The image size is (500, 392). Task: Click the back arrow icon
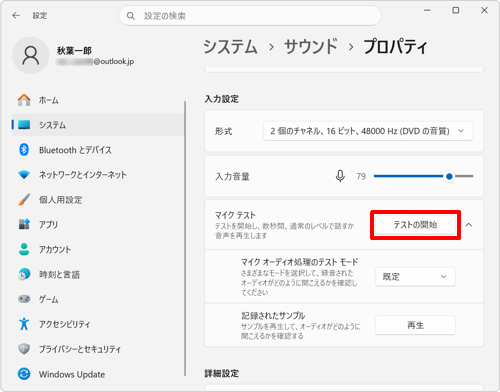[16, 15]
